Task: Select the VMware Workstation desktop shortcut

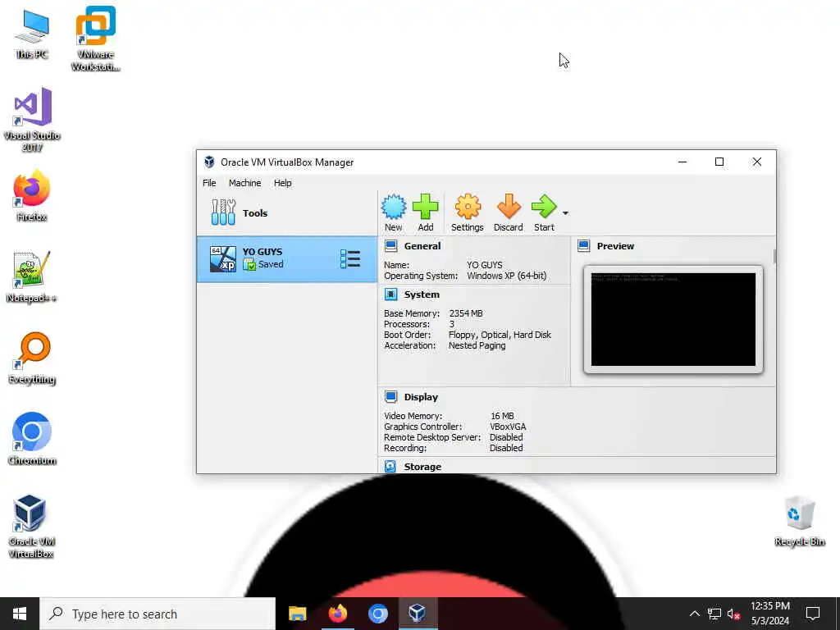Action: pos(95,39)
